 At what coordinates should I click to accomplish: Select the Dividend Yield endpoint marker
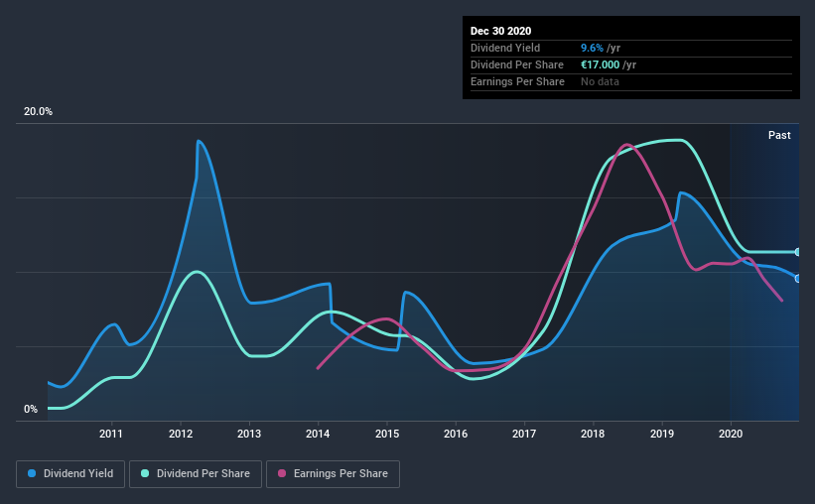click(798, 279)
